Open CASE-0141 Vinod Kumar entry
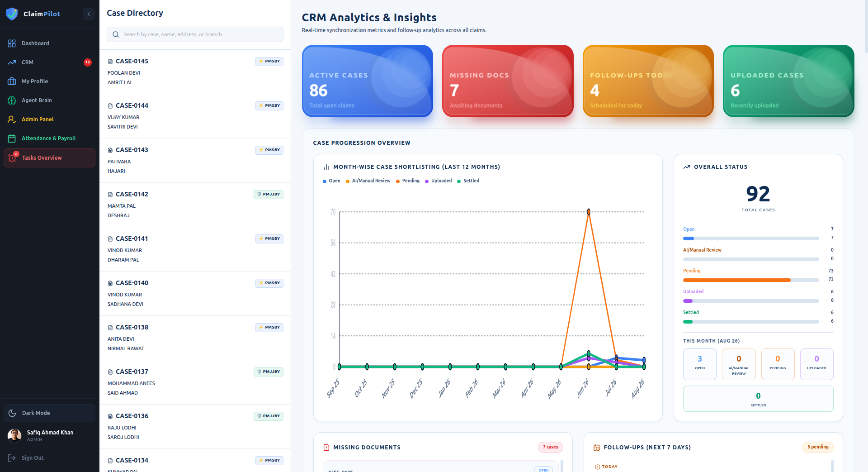This screenshot has height=472, width=868. click(x=195, y=249)
